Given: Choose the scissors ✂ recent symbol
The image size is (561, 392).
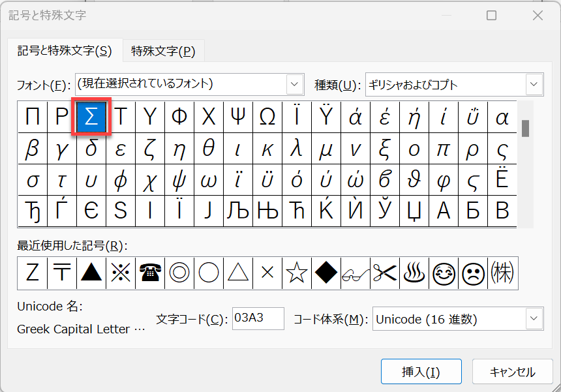Looking at the screenshot, I should pos(385,273).
